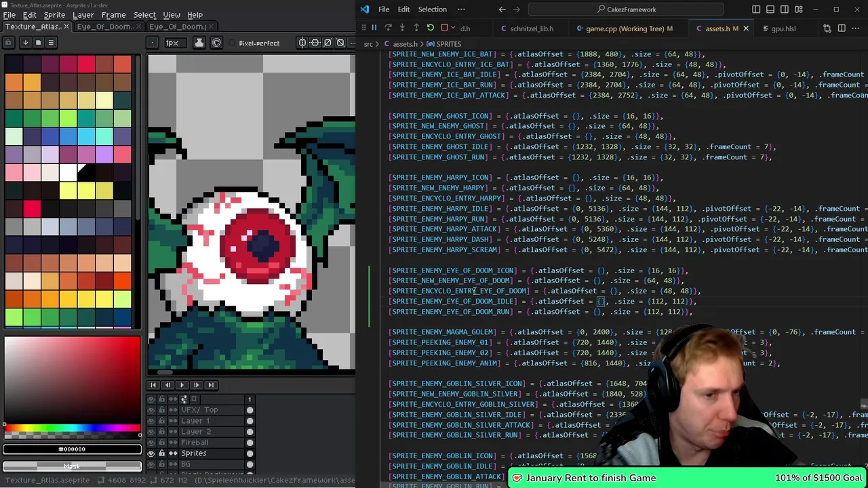Click debug Step Into icon
The image size is (868, 488).
[x=402, y=28]
